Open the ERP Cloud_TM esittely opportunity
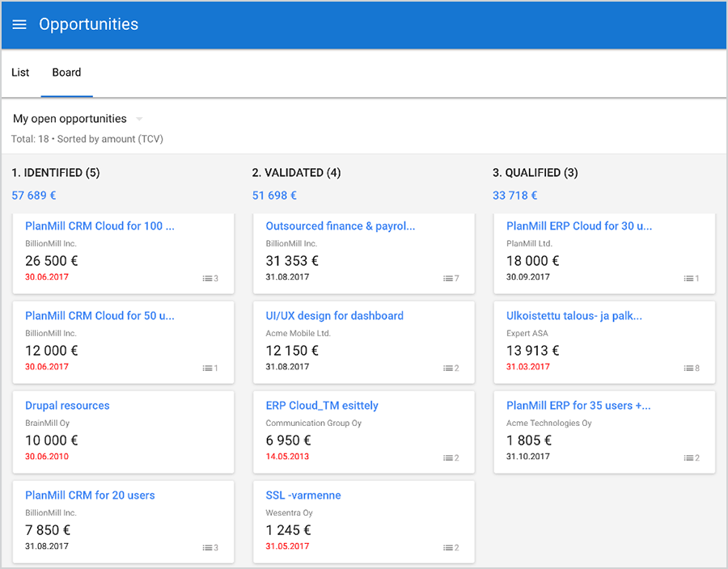The image size is (728, 569). click(322, 405)
